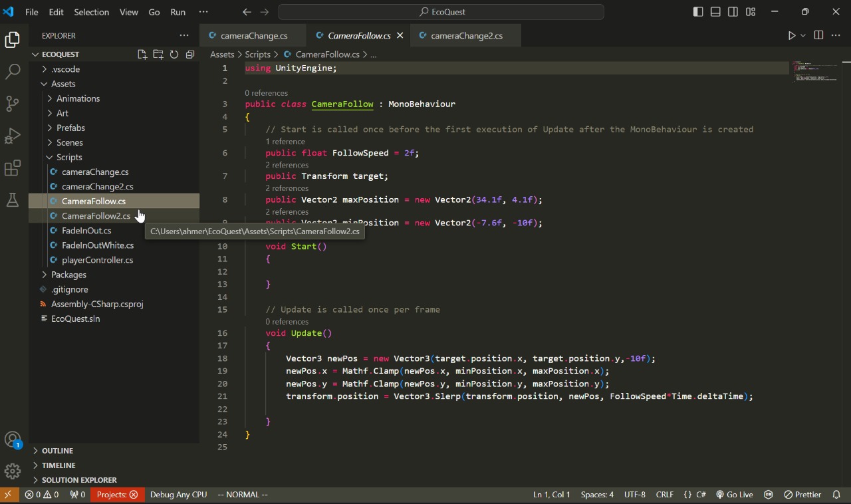Expand the Animations folder
851x504 pixels.
tap(78, 98)
